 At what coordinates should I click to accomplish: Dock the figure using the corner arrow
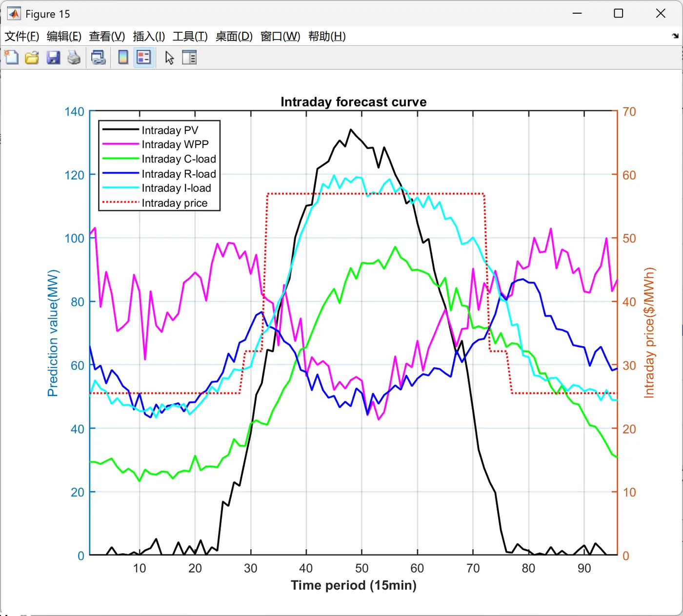675,36
